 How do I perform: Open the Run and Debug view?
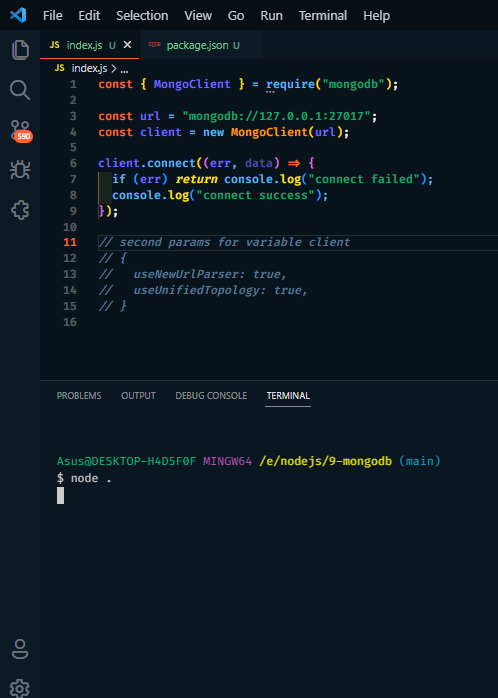click(20, 170)
